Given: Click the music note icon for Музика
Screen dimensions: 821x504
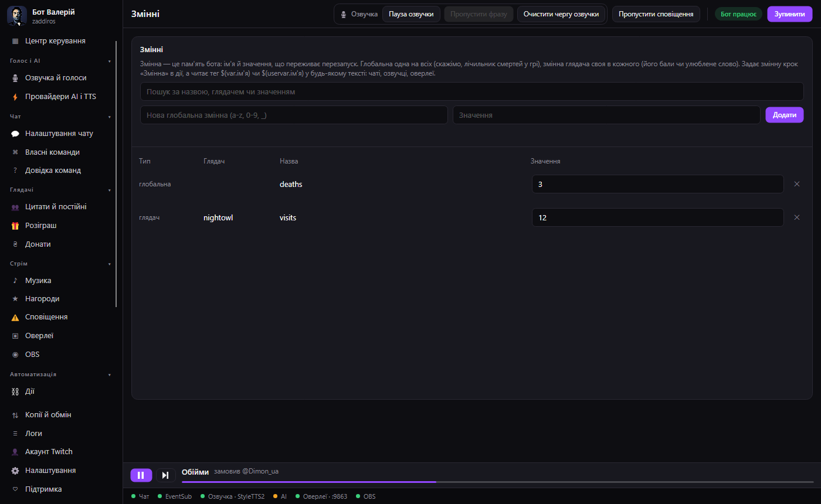Looking at the screenshot, I should (x=15, y=281).
